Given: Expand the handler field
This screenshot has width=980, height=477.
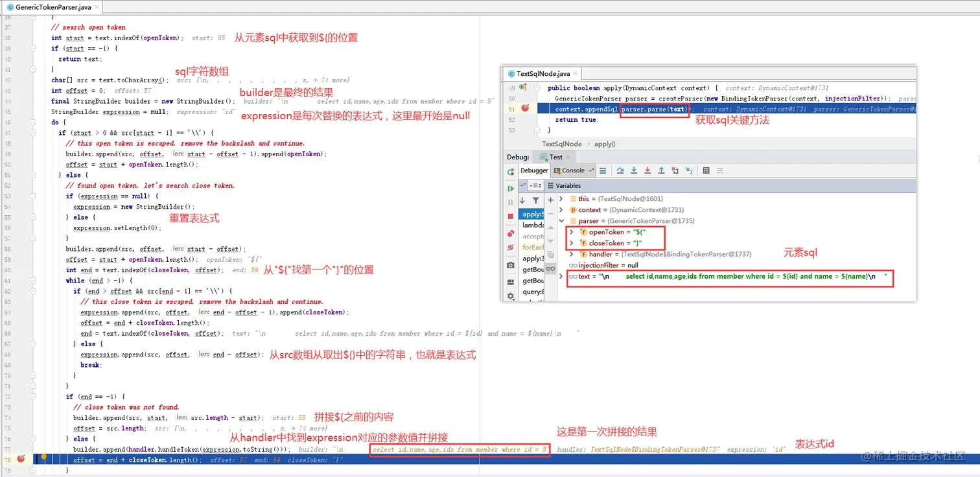Looking at the screenshot, I should [x=571, y=254].
